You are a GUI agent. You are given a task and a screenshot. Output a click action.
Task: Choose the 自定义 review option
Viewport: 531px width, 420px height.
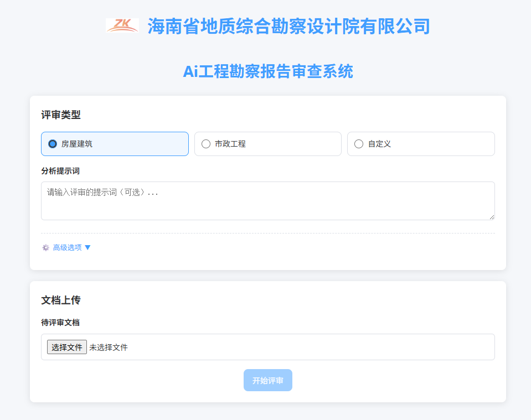click(x=358, y=143)
